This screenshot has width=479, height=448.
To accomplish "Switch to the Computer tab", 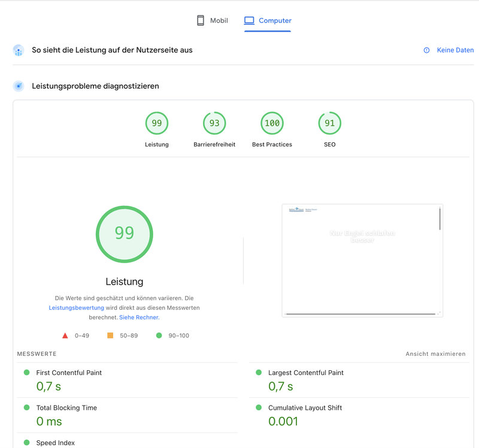I will tap(268, 20).
